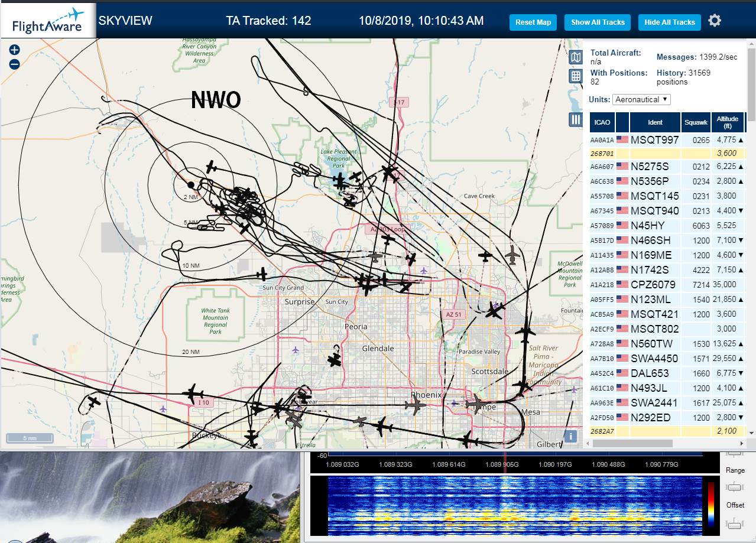This screenshot has height=543, width=756.
Task: Toggle the three-bar sidebar columns icon
Action: pyautogui.click(x=576, y=119)
